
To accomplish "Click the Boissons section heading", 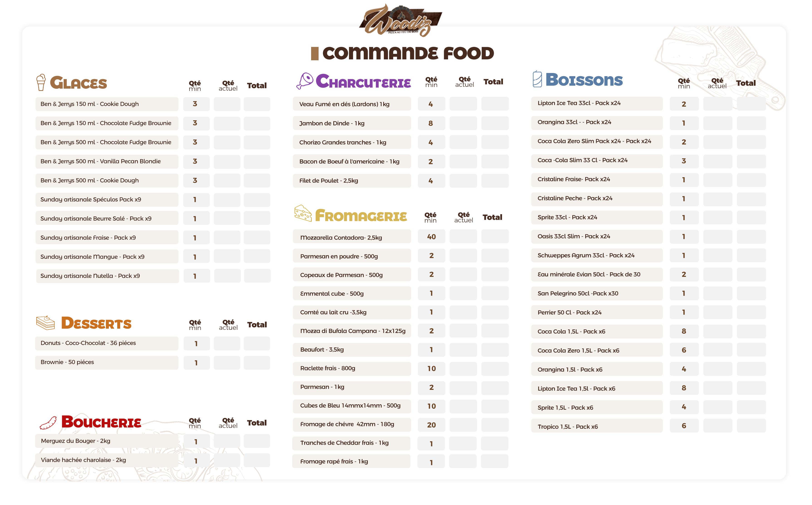I will pos(584,80).
